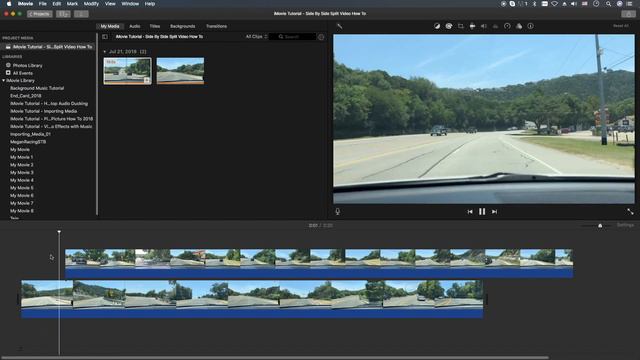The width and height of the screenshot is (640, 360).
Task: Select the Background Music Tutorial event
Action: (x=37, y=88)
